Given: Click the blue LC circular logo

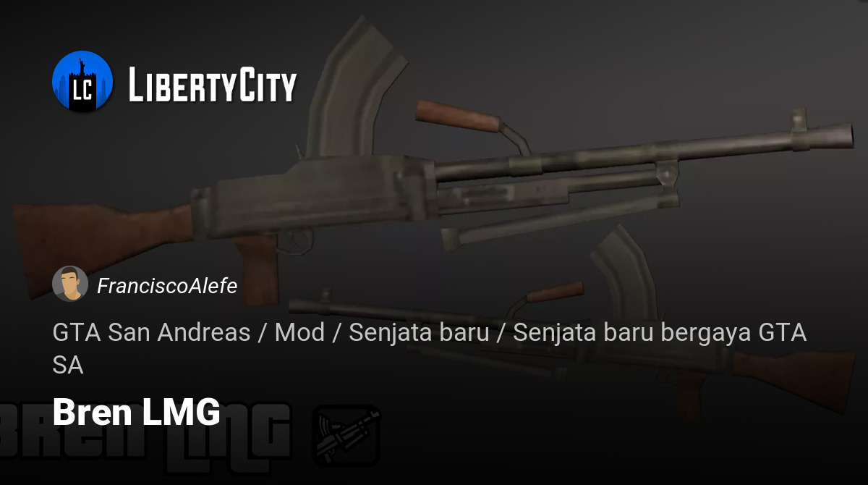Looking at the screenshot, I should (x=82, y=81).
